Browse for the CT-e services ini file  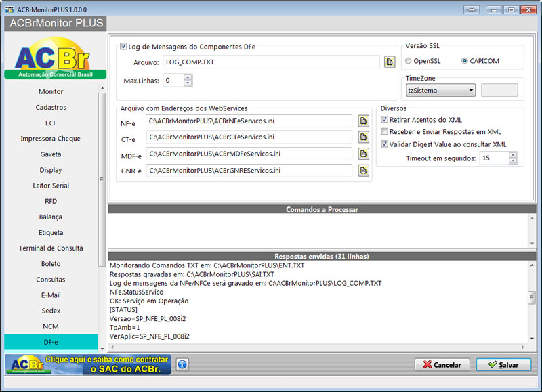pos(363,137)
